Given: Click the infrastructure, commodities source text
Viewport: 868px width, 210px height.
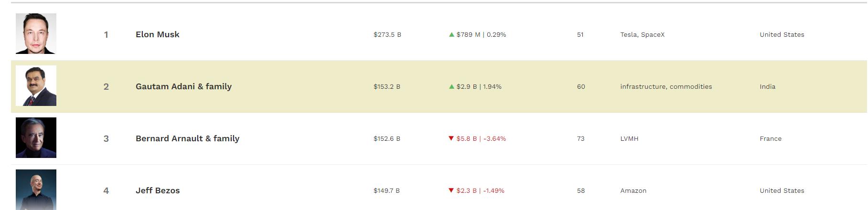Looking at the screenshot, I should (666, 86).
